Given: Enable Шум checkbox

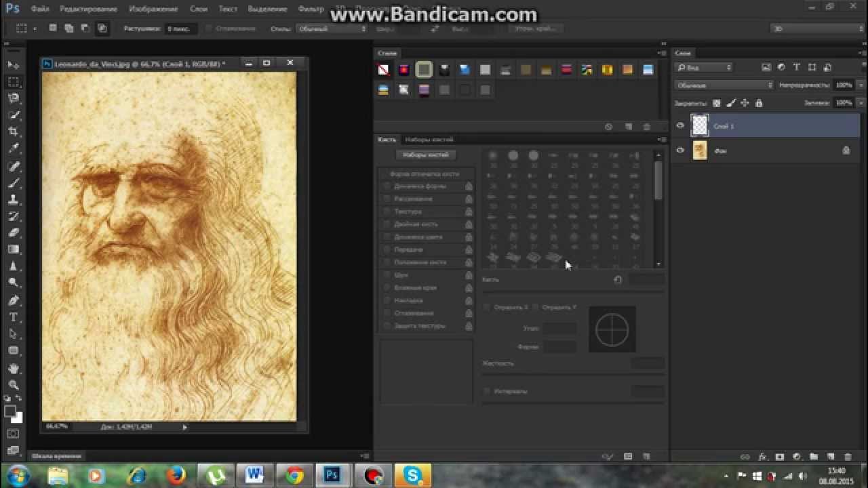Looking at the screenshot, I should (x=387, y=275).
